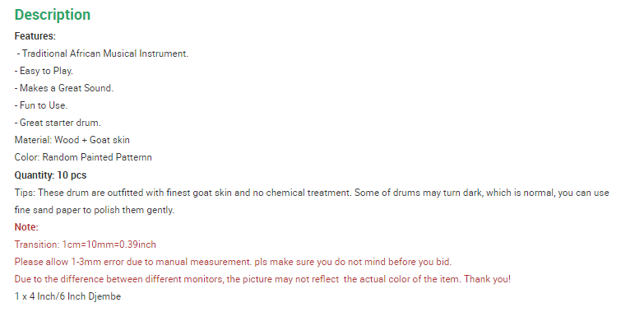Click the 1 x 4 Inch/6 Inch Djembe line
The width and height of the screenshot is (644, 312).
(67, 296)
